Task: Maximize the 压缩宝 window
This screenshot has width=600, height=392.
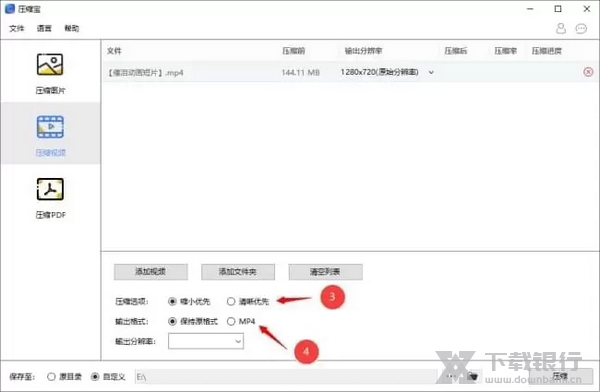Action: click(x=558, y=9)
